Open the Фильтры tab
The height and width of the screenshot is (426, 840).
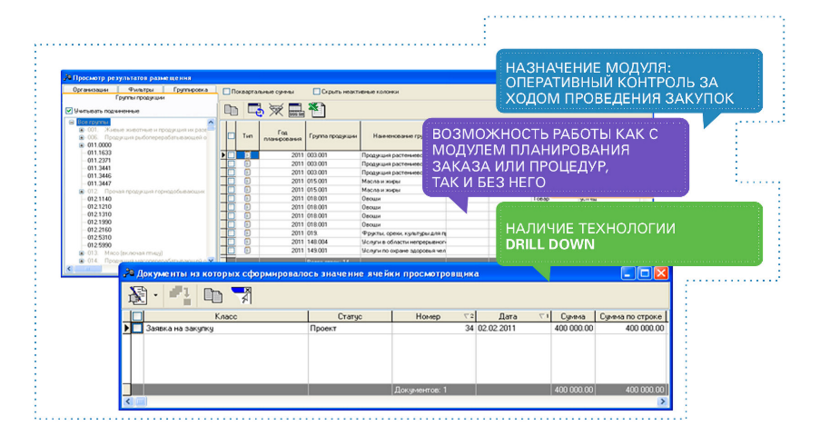coord(140,90)
